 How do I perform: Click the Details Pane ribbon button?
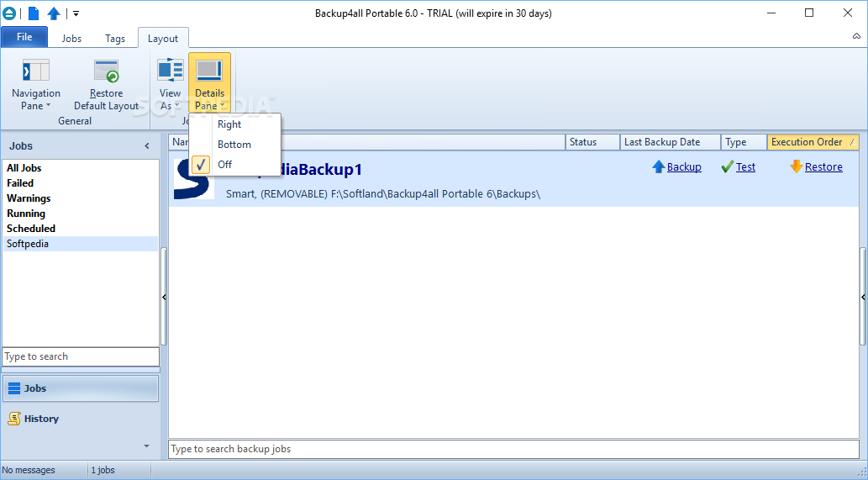click(x=209, y=83)
